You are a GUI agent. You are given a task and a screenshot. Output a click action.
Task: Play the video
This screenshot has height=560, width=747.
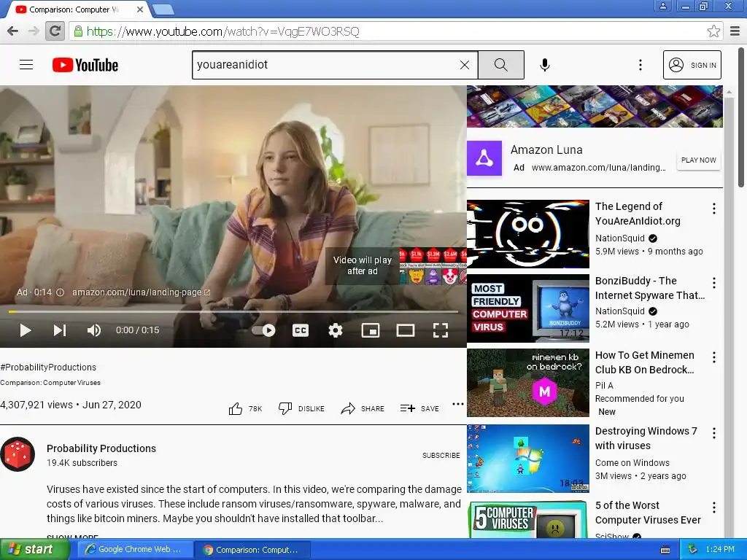click(26, 330)
